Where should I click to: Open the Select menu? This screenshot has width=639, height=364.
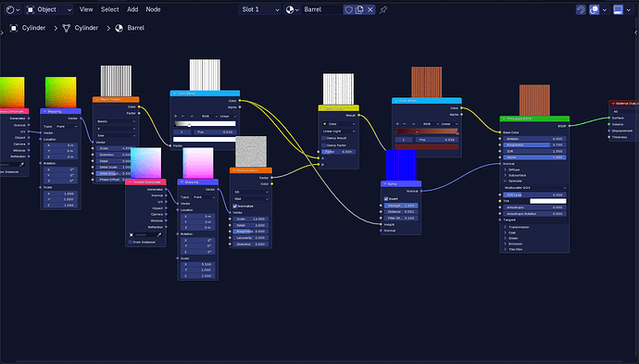[109, 9]
